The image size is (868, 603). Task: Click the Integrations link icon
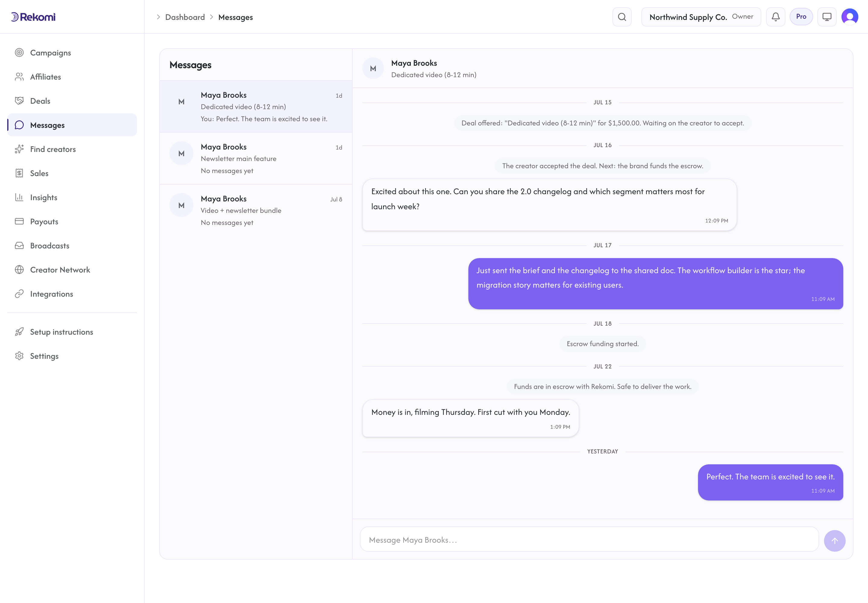(19, 294)
